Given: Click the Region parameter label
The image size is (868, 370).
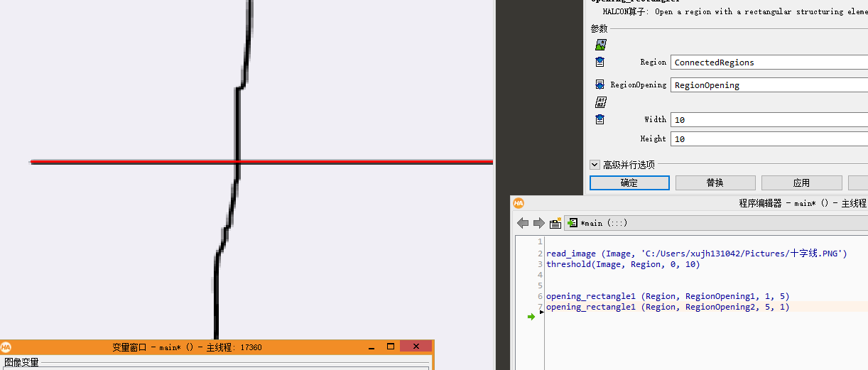Looking at the screenshot, I should 653,62.
